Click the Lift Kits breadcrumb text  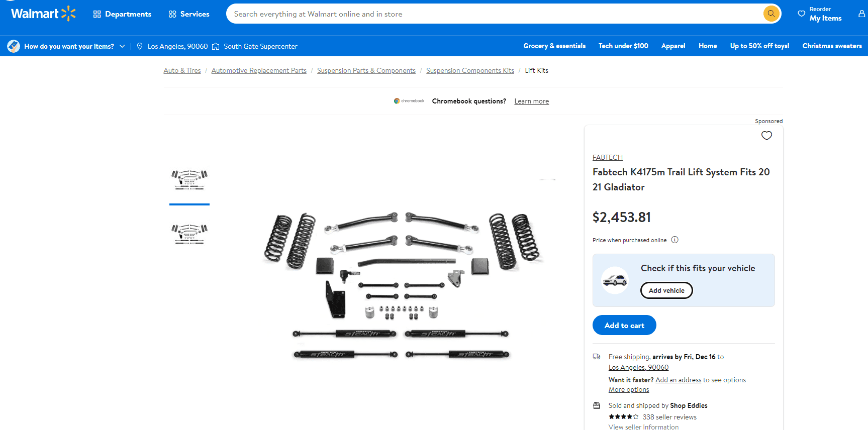(x=536, y=70)
